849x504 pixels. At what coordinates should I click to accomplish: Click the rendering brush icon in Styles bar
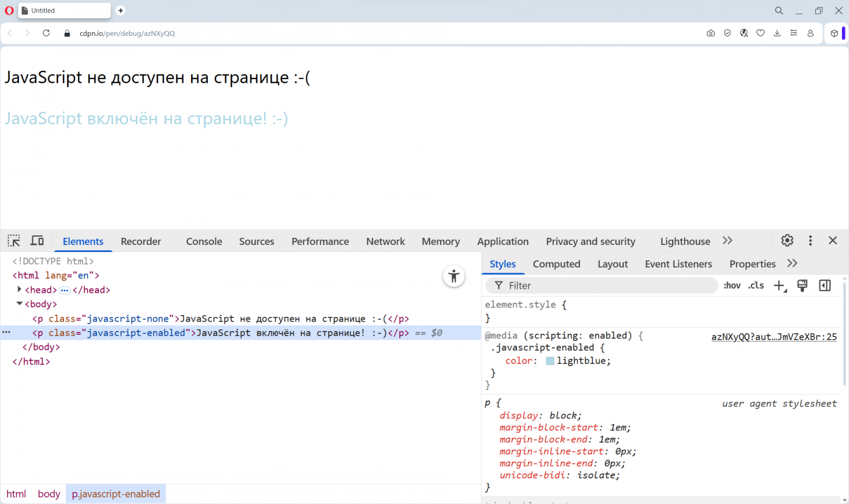pos(802,285)
